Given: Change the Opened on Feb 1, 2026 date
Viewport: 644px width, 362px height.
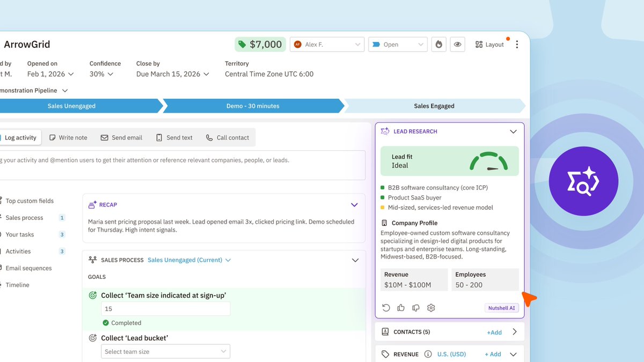Looking at the screenshot, I should [x=50, y=74].
